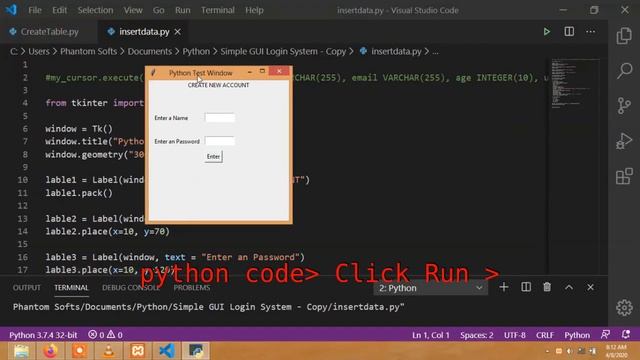Kill terminal with trash icon
The height and width of the screenshot is (360, 640).
pos(547,287)
